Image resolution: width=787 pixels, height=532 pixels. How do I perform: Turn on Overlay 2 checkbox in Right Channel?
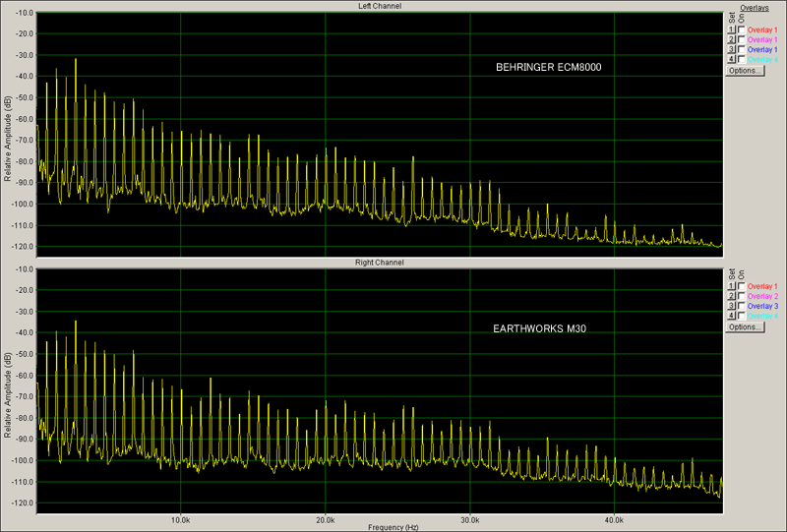point(742,296)
